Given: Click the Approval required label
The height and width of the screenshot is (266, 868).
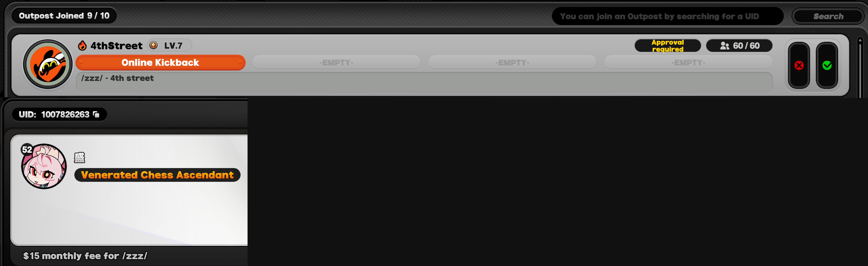Looking at the screenshot, I should coord(668,46).
